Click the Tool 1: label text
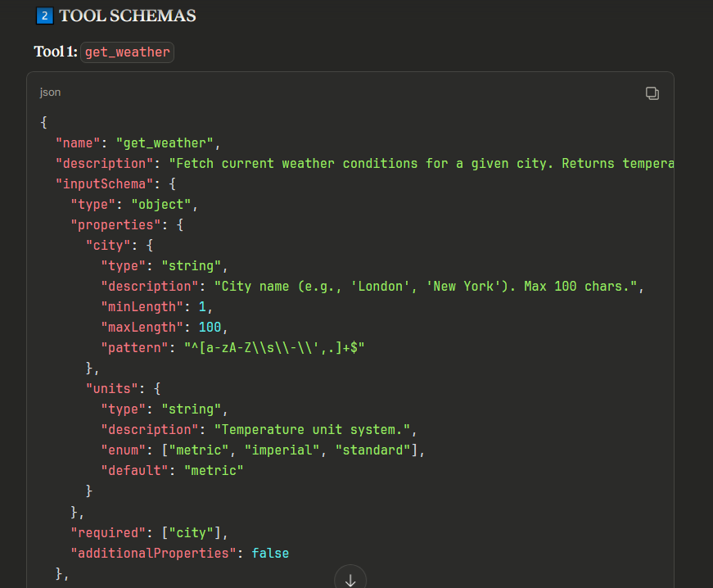This screenshot has width=713, height=588. (x=56, y=52)
